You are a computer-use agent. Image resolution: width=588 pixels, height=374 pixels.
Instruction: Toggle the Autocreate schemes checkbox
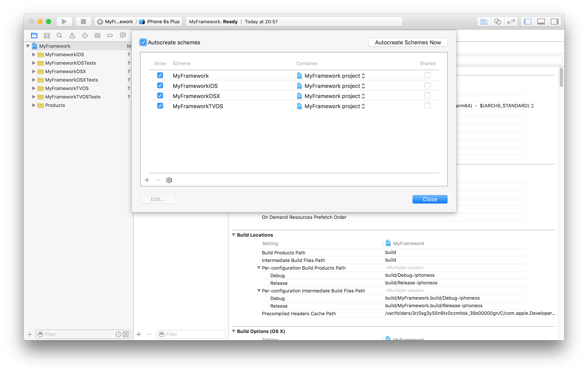(143, 42)
